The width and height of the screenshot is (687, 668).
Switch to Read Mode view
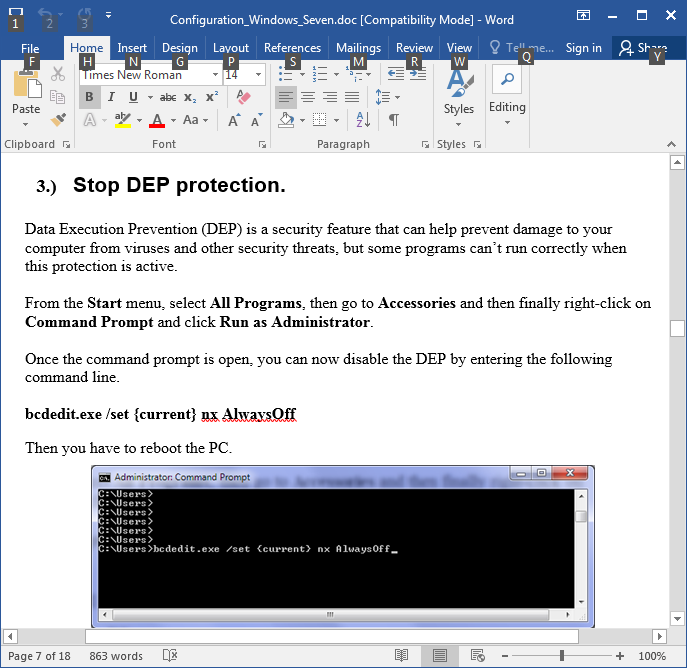coord(401,656)
